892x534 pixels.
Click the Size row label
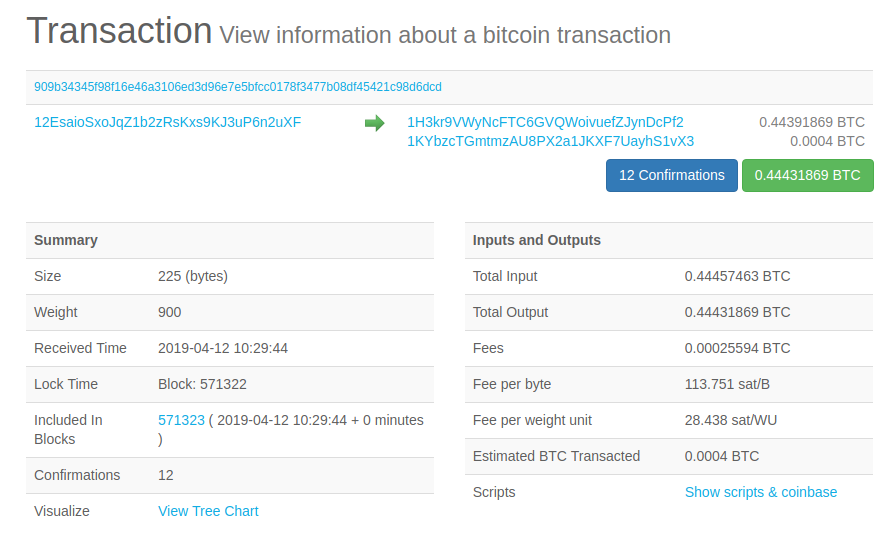(47, 276)
